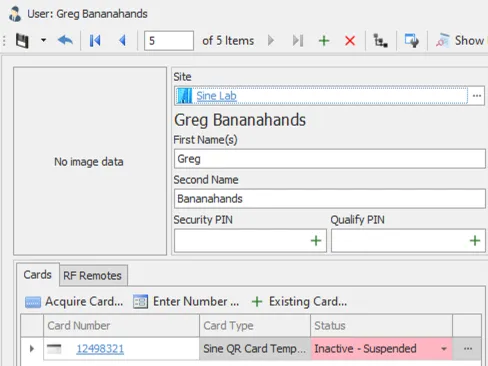
Task: Click the record number field showing 5
Action: pos(169,41)
